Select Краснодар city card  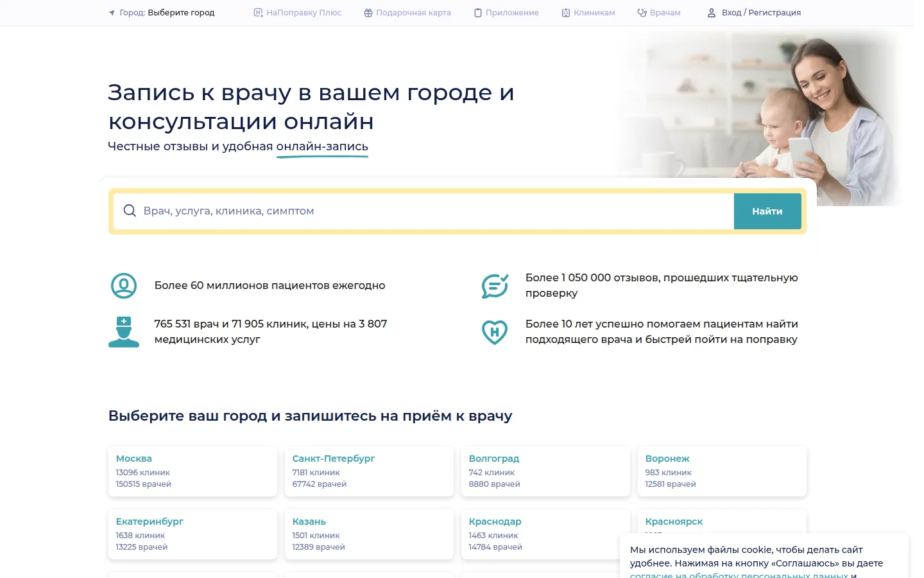point(545,534)
